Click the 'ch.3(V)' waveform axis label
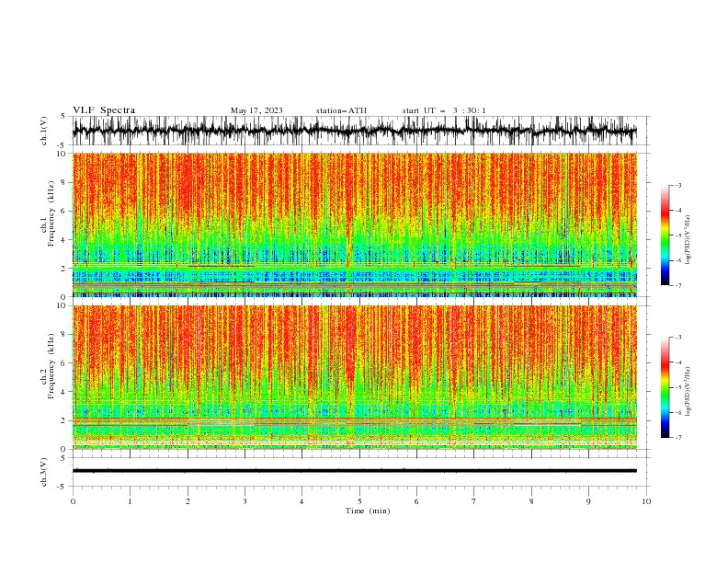728x563 pixels. pyautogui.click(x=44, y=472)
